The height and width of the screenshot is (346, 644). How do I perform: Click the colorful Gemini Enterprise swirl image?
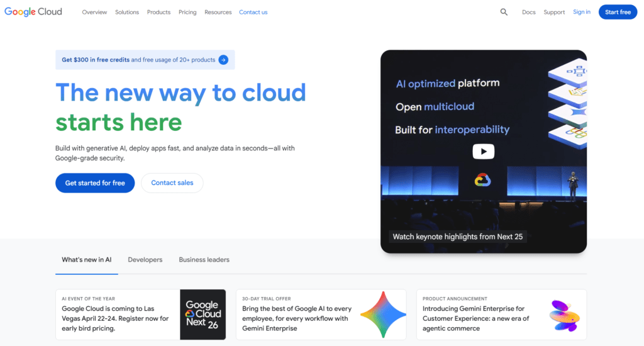coord(564,316)
